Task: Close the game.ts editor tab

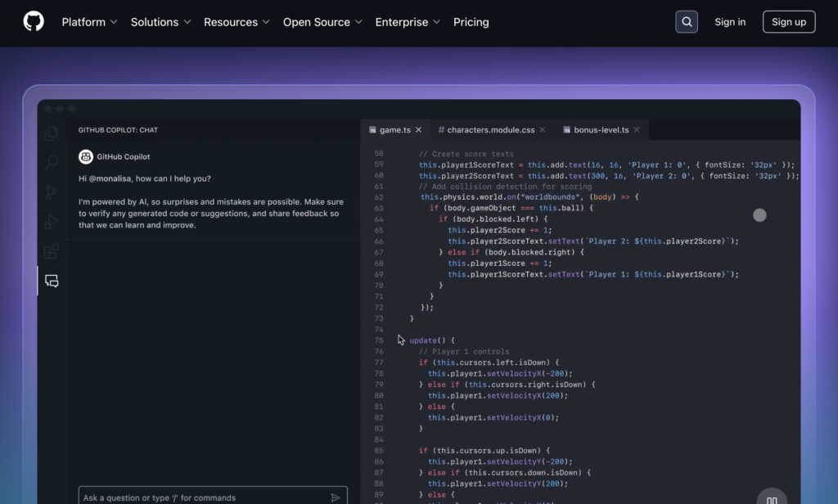Action: (418, 130)
